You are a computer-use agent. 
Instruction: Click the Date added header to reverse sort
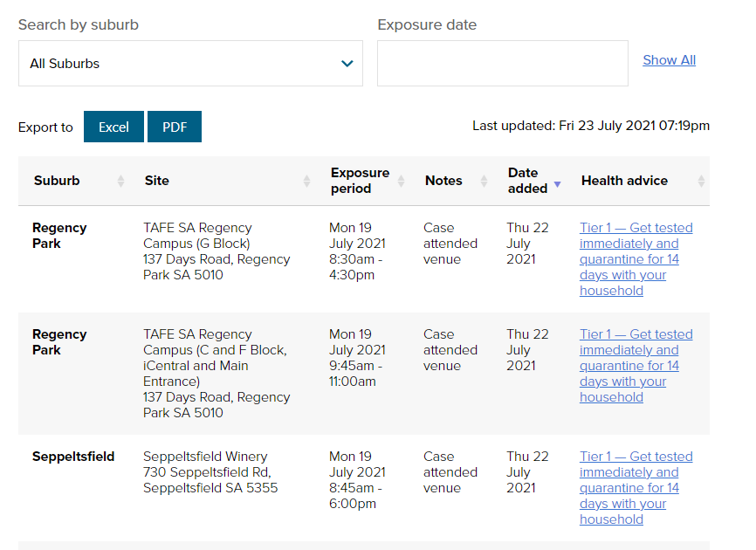click(522, 180)
